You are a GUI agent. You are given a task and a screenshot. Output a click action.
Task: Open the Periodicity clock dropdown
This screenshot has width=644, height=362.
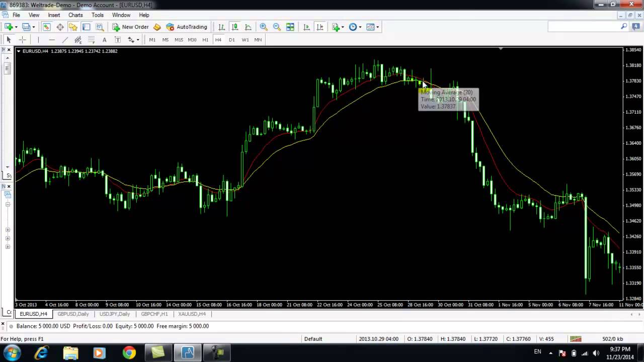click(355, 27)
